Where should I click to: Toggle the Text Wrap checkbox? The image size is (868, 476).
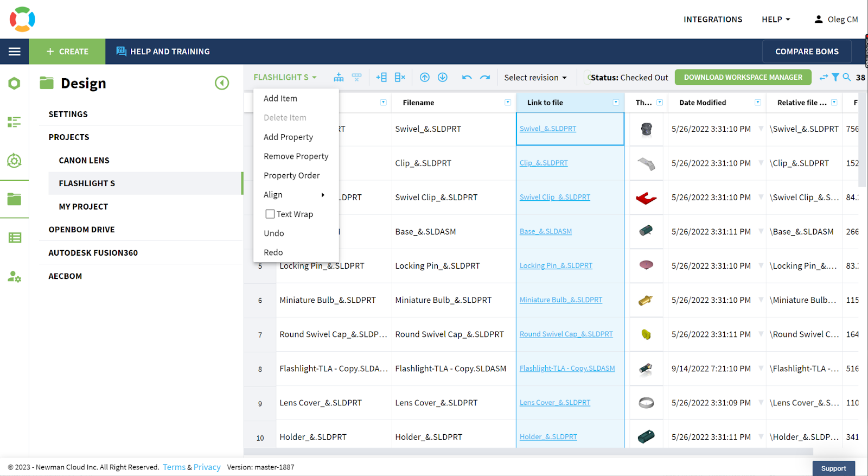click(x=270, y=214)
